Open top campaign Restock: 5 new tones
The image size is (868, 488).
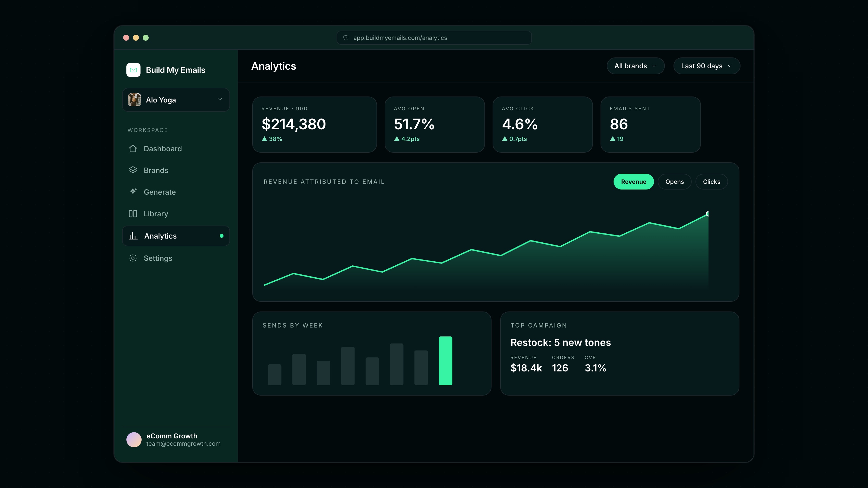point(560,342)
